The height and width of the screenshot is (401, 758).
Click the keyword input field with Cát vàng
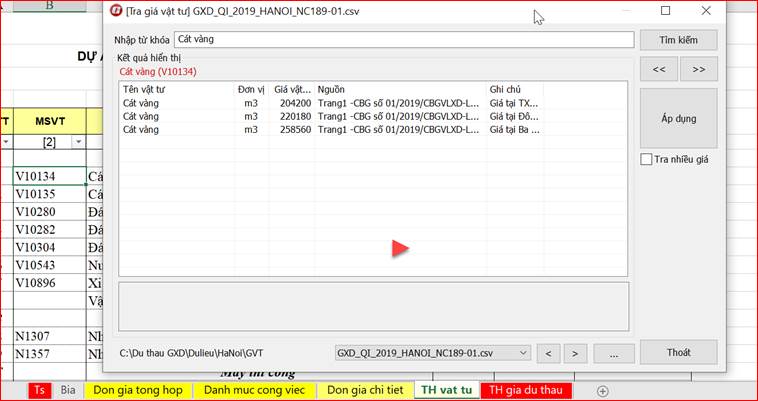pyautogui.click(x=403, y=40)
